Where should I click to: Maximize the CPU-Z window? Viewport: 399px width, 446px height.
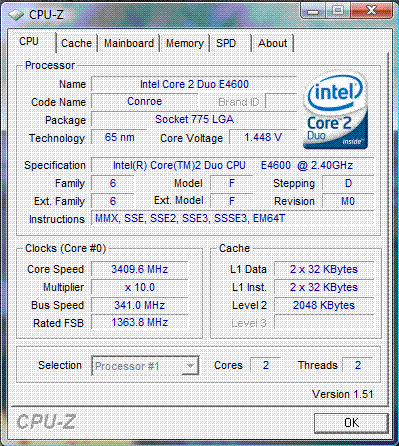point(338,11)
